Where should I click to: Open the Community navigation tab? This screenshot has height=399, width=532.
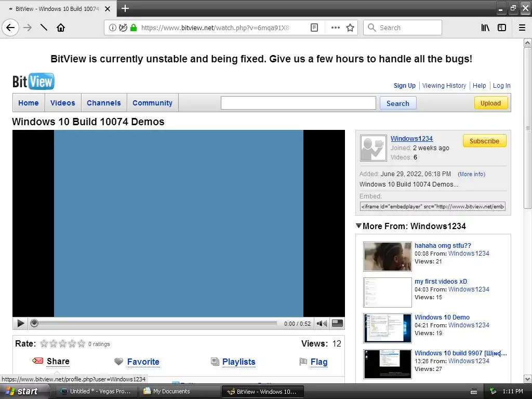pyautogui.click(x=152, y=103)
